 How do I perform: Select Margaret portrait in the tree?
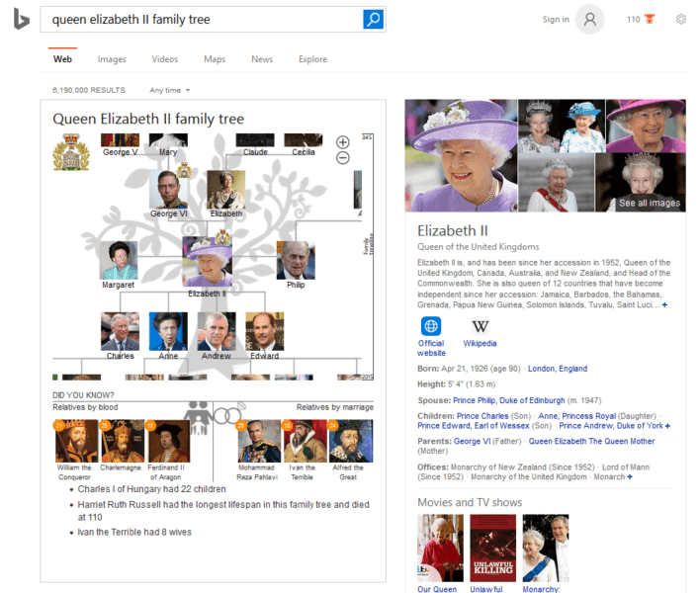point(119,261)
